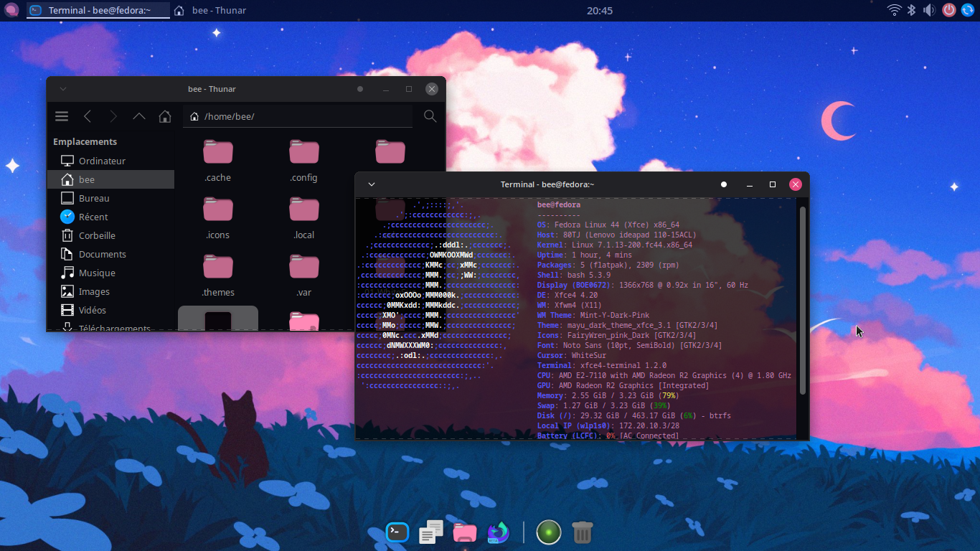Open the search icon in Thunar
The width and height of the screenshot is (980, 551).
(x=430, y=116)
